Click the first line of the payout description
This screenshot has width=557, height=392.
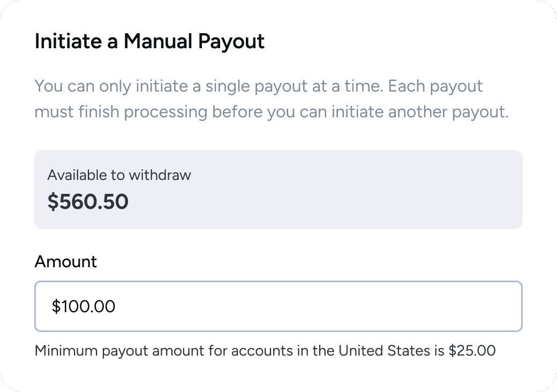[x=259, y=86]
